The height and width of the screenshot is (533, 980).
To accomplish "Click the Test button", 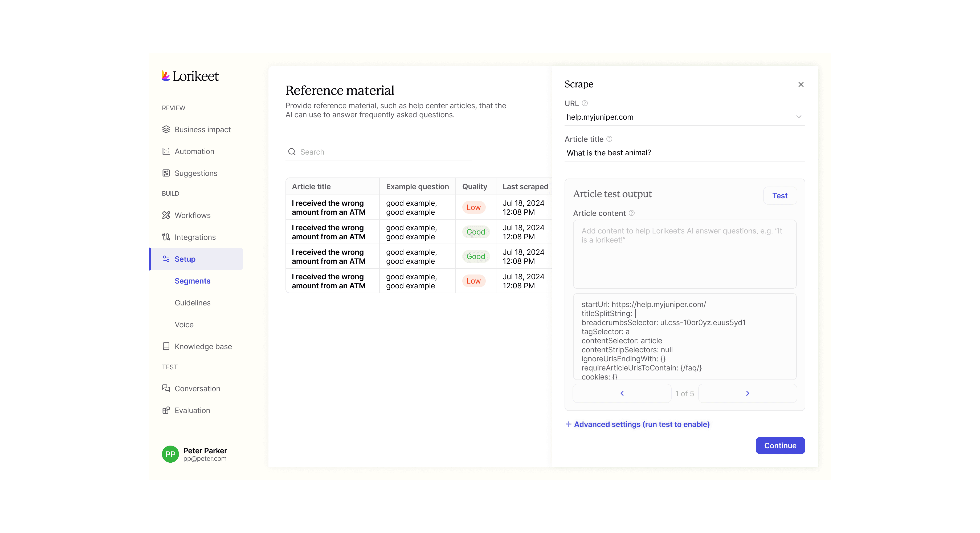I will pos(780,195).
